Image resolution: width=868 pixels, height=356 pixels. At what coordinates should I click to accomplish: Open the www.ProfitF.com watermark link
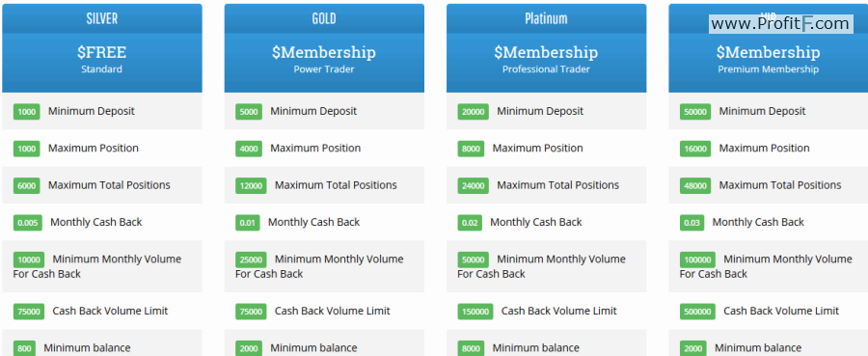tap(780, 24)
